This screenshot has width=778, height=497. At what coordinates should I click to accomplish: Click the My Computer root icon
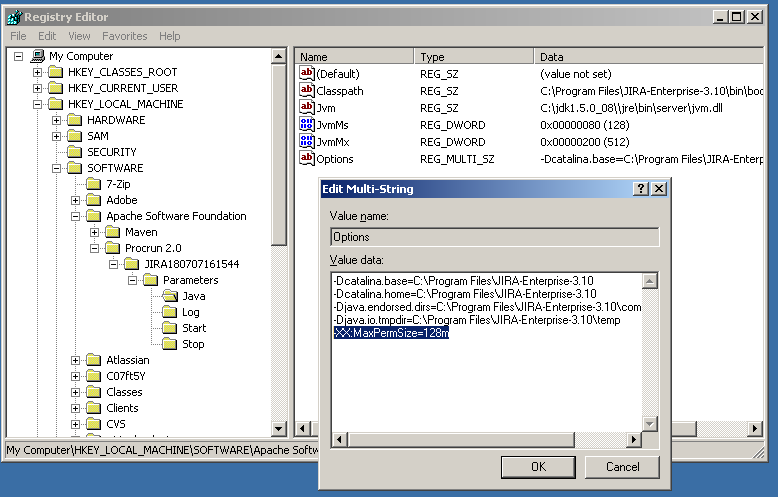point(38,56)
